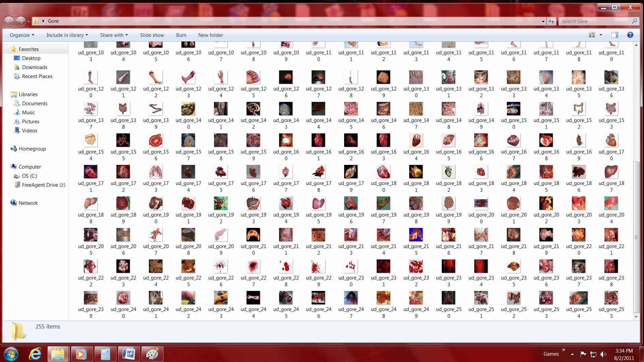Click the Burn button
The height and width of the screenshot is (362, 644).
coord(181,35)
